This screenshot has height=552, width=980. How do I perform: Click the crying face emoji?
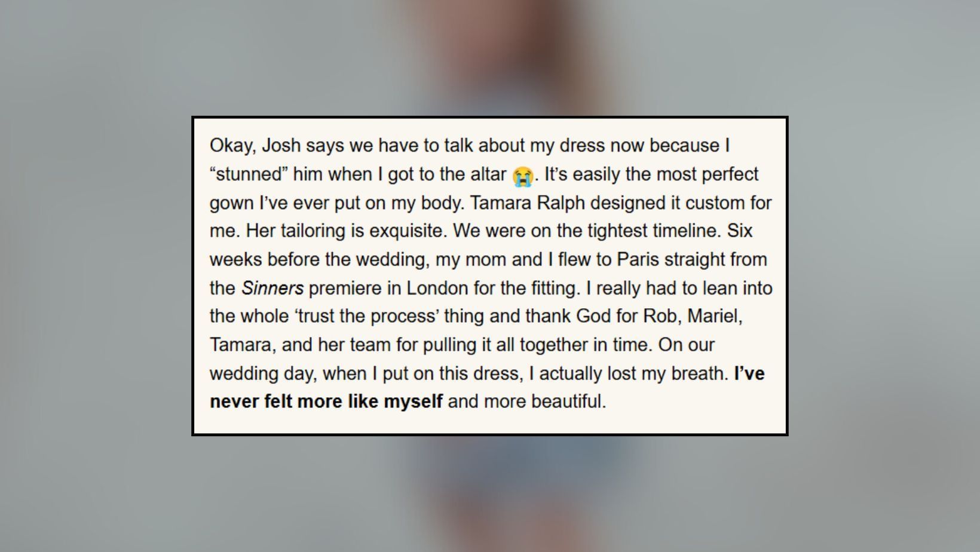522,176
